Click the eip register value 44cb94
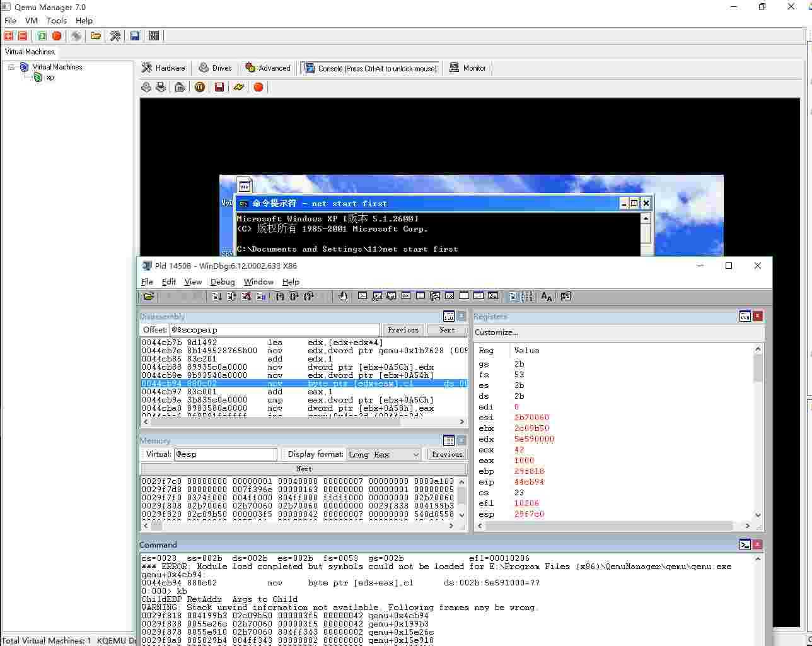The width and height of the screenshot is (812, 646). pyautogui.click(x=529, y=482)
